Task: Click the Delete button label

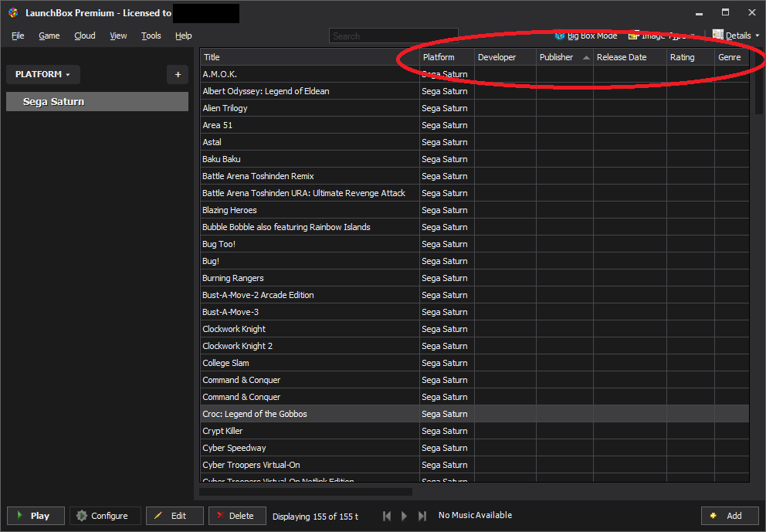Action: pos(242,516)
